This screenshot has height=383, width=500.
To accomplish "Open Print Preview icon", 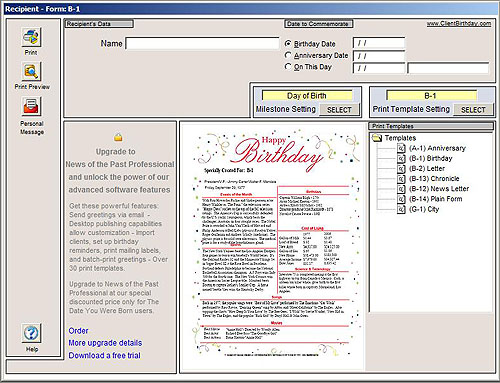I will point(31,71).
